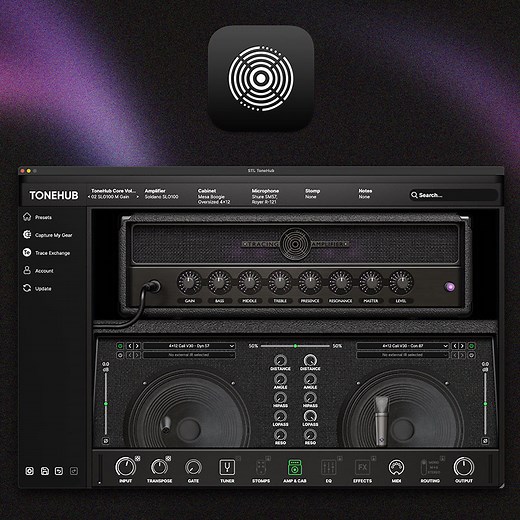The width and height of the screenshot is (520, 520).
Task: Open Update page
Action: (x=43, y=289)
